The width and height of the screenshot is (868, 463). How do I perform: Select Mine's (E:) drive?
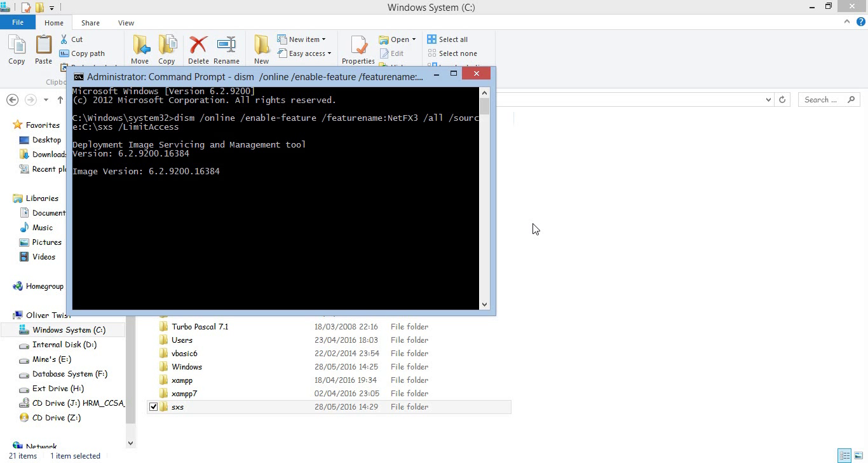tap(51, 359)
